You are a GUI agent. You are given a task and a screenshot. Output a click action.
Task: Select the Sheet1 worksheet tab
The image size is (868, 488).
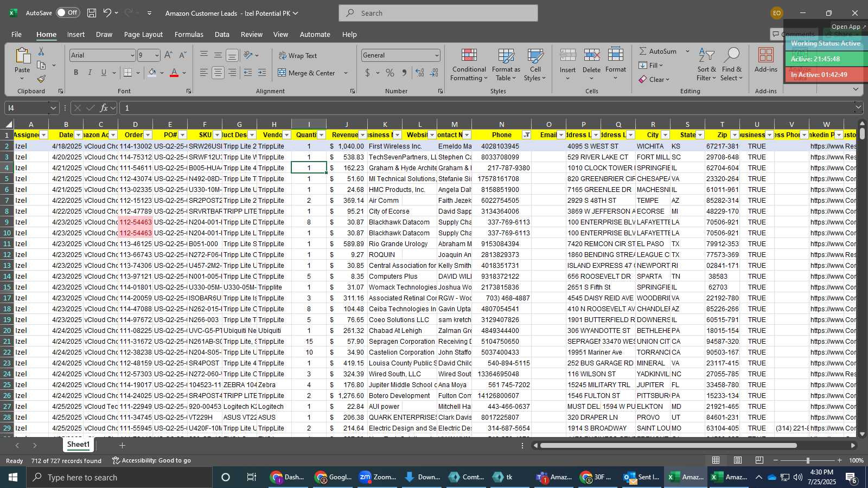(78, 445)
